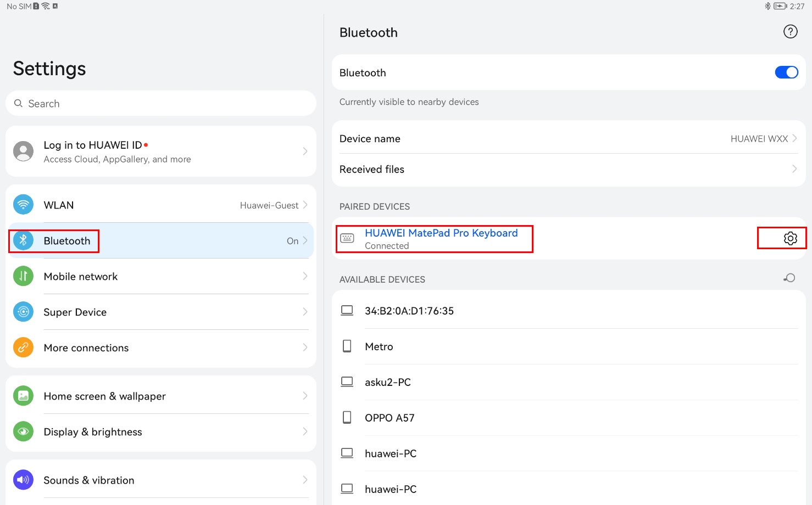
Task: Click the Mobile network icon
Action: [x=23, y=276]
